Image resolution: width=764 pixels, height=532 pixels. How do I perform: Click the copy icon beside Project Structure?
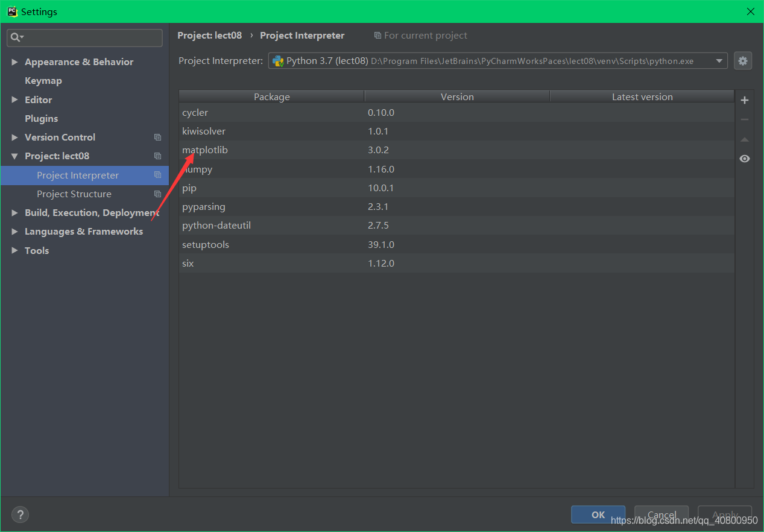(x=157, y=194)
